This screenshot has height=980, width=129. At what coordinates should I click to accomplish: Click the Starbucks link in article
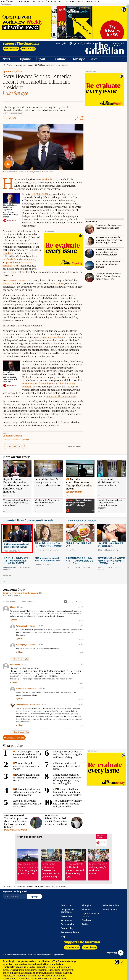point(47,180)
